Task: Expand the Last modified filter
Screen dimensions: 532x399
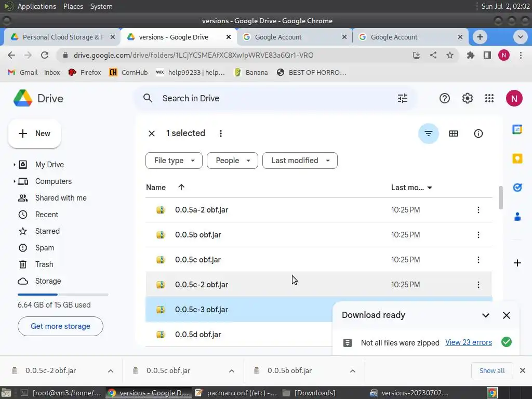Action: click(x=300, y=161)
